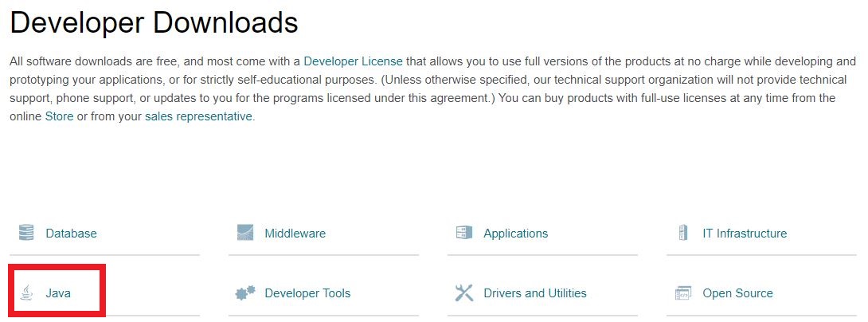Go to Applications downloads

click(515, 234)
